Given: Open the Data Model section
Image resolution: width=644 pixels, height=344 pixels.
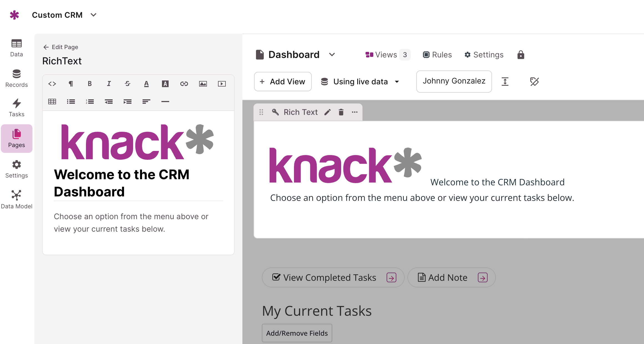Looking at the screenshot, I should click(x=17, y=200).
